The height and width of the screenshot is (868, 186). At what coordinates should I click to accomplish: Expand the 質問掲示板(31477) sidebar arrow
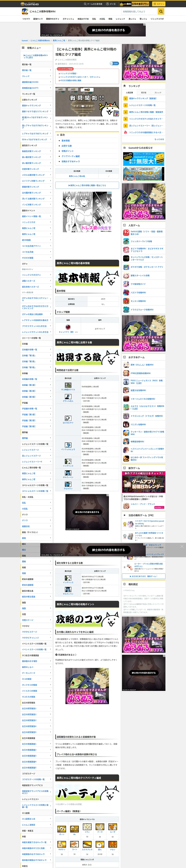pos(51,88)
